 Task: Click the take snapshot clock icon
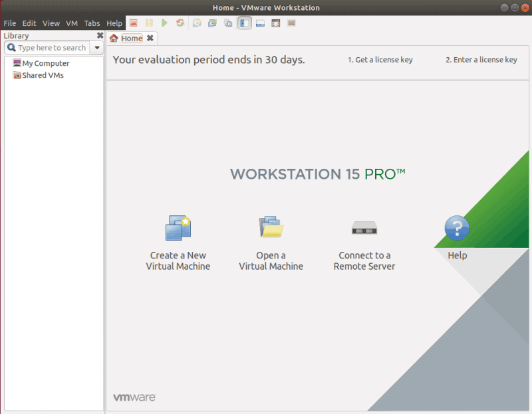pyautogui.click(x=197, y=23)
